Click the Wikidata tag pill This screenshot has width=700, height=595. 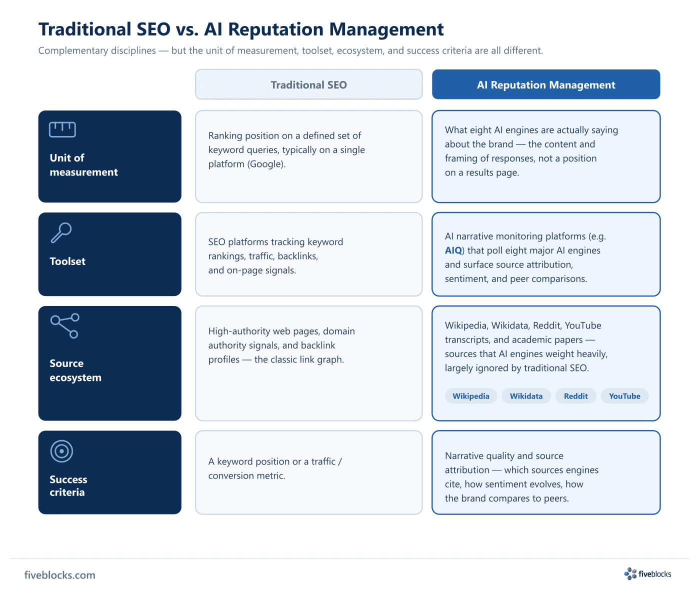pyautogui.click(x=526, y=396)
